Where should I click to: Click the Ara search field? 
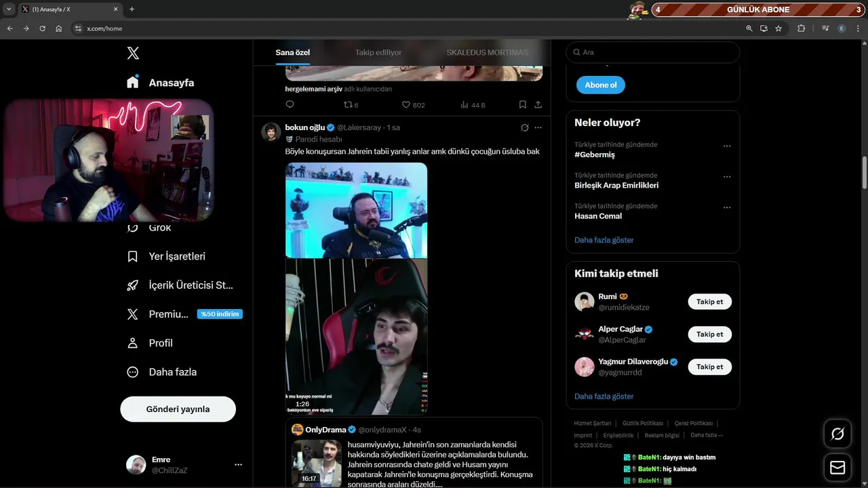coord(652,52)
